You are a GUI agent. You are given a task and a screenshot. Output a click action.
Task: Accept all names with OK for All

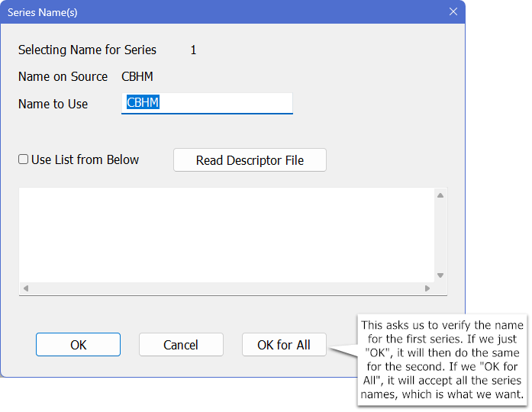pos(284,345)
